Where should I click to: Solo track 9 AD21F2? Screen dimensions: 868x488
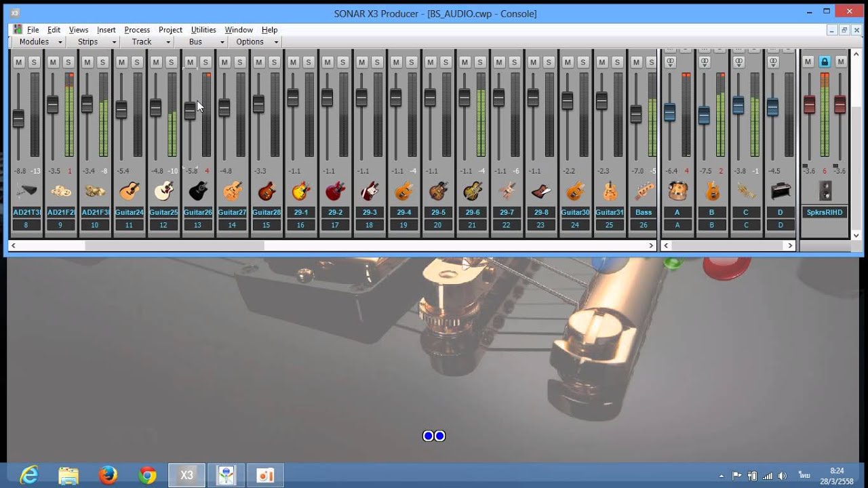tap(68, 62)
